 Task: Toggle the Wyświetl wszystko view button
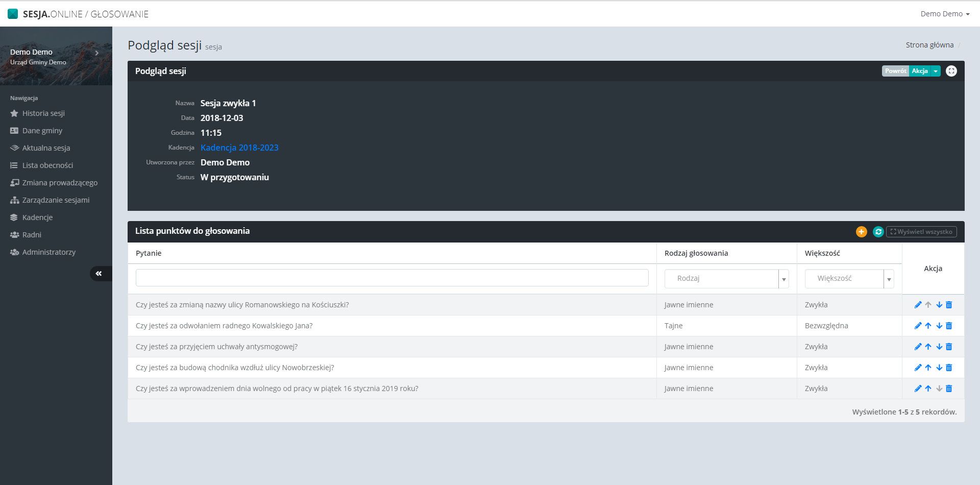(x=921, y=232)
